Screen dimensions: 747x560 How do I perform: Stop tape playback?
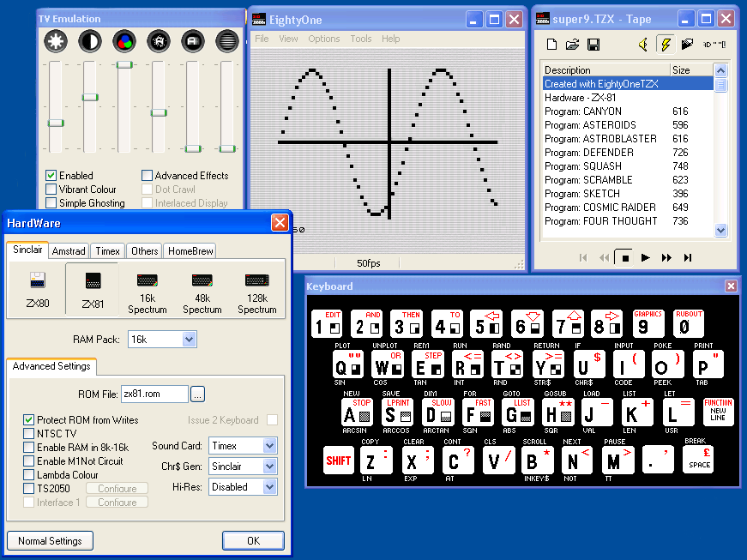[625, 258]
